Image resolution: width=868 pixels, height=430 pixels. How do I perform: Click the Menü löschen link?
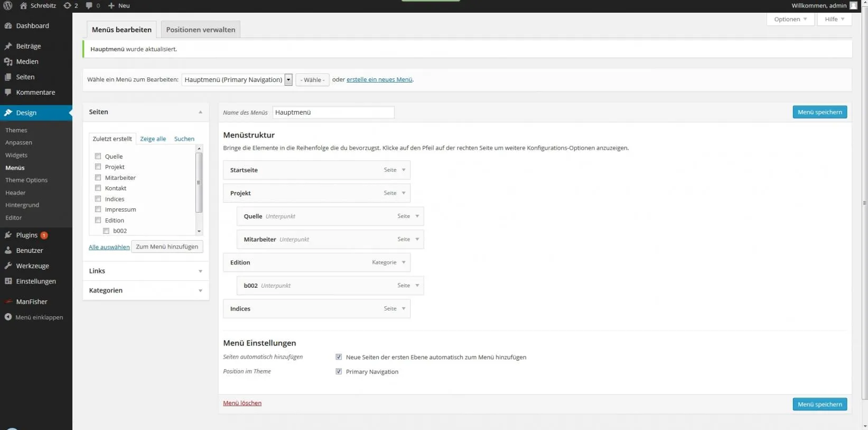[242, 403]
